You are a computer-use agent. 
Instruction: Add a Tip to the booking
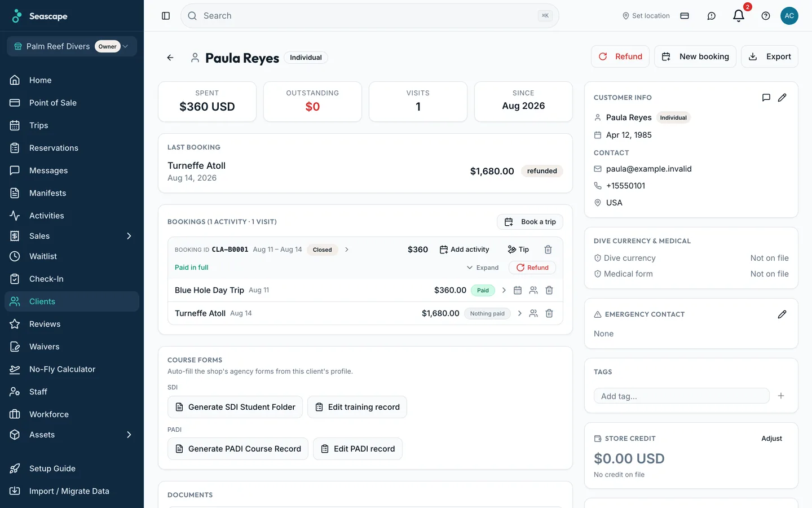click(518, 249)
